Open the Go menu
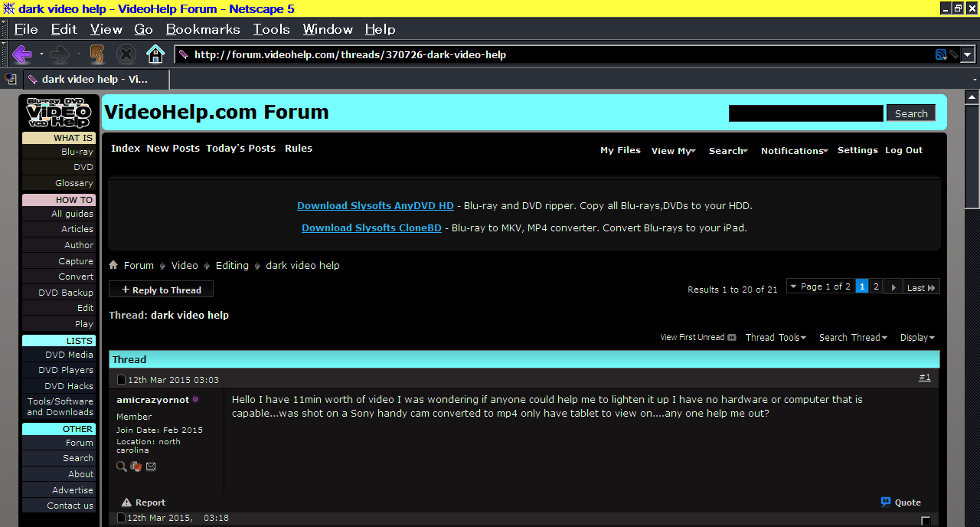980x527 pixels. coord(144,29)
